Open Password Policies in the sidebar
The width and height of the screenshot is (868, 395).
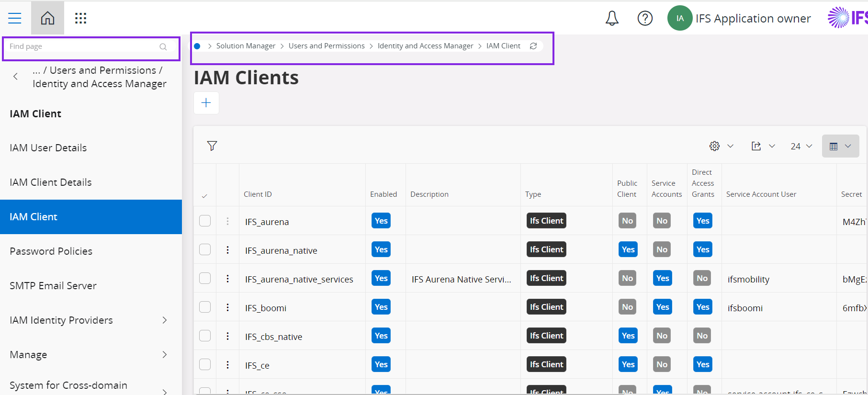click(51, 251)
